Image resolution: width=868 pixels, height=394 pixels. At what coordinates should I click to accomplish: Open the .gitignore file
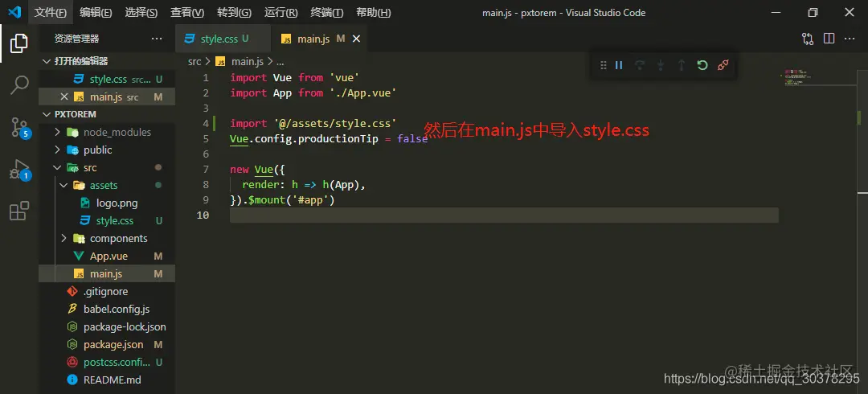coord(107,292)
